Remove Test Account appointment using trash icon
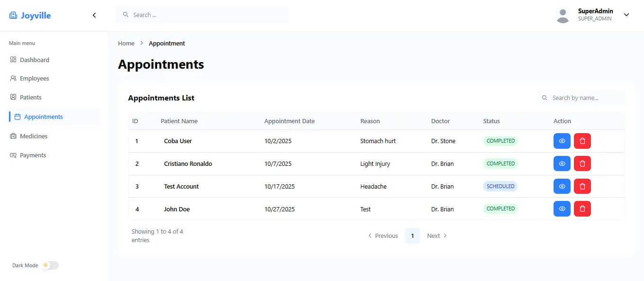The height and width of the screenshot is (281, 644). pos(582,186)
